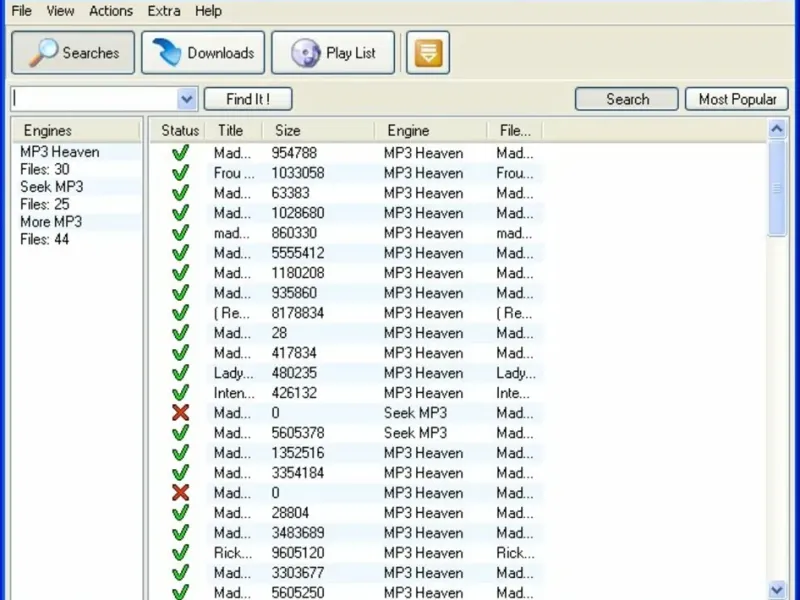Sort results by Status column header

point(180,131)
